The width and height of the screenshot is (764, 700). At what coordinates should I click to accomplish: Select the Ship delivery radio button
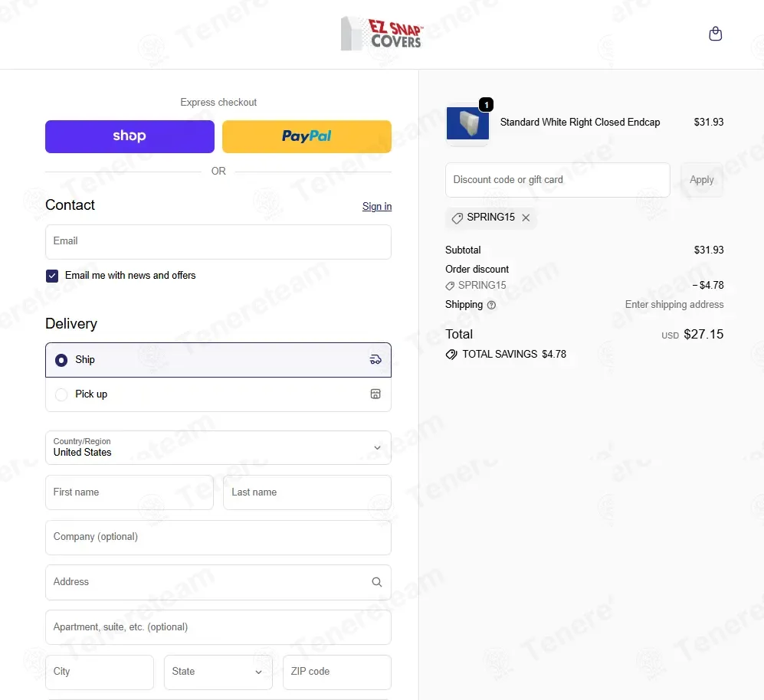pos(61,360)
